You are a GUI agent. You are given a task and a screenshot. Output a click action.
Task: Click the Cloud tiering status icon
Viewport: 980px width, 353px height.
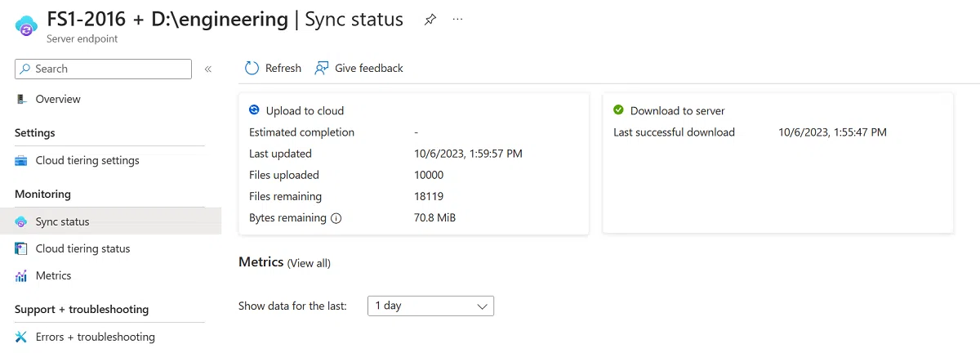click(x=21, y=248)
